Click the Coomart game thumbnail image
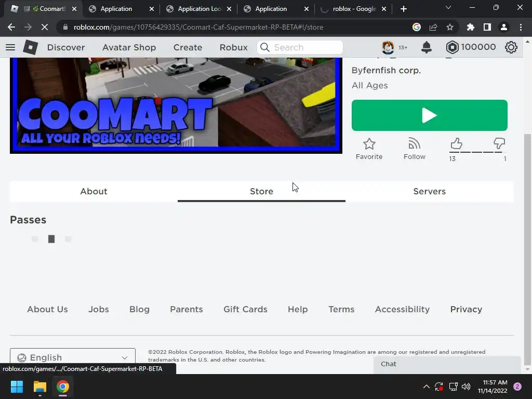The image size is (532, 399). click(176, 105)
